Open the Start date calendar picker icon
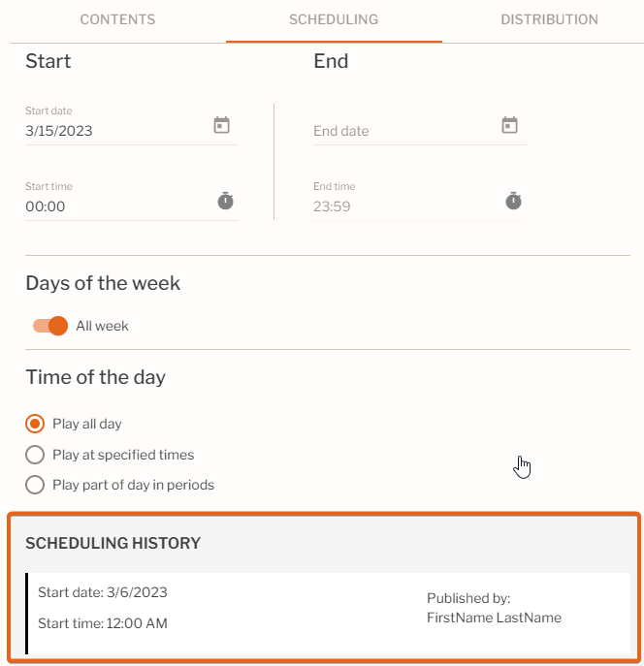 click(x=221, y=125)
